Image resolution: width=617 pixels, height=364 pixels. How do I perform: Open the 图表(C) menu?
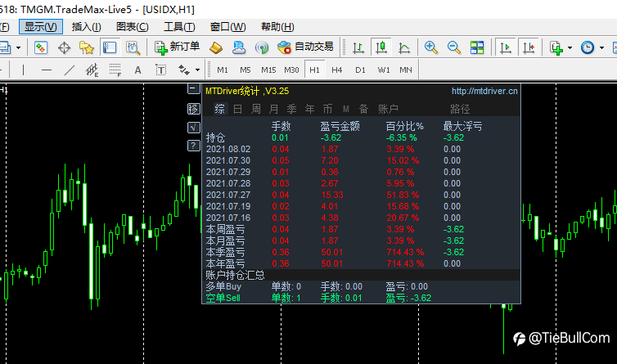tap(133, 27)
